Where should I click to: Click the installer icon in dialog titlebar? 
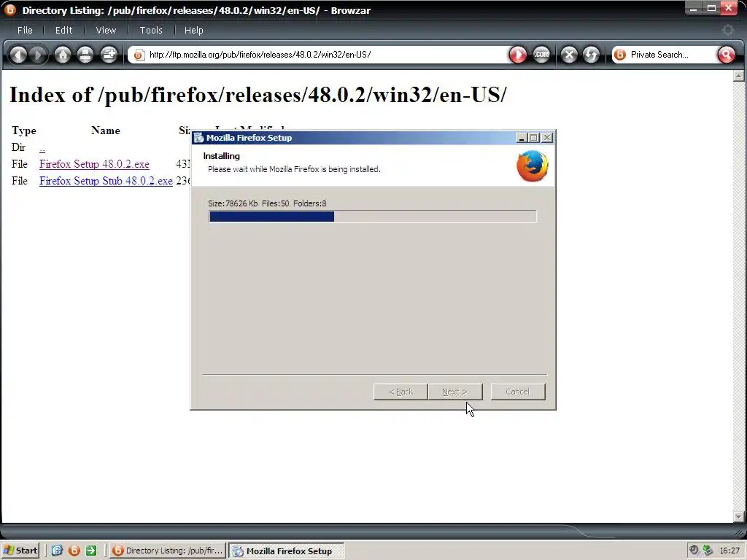(x=198, y=138)
